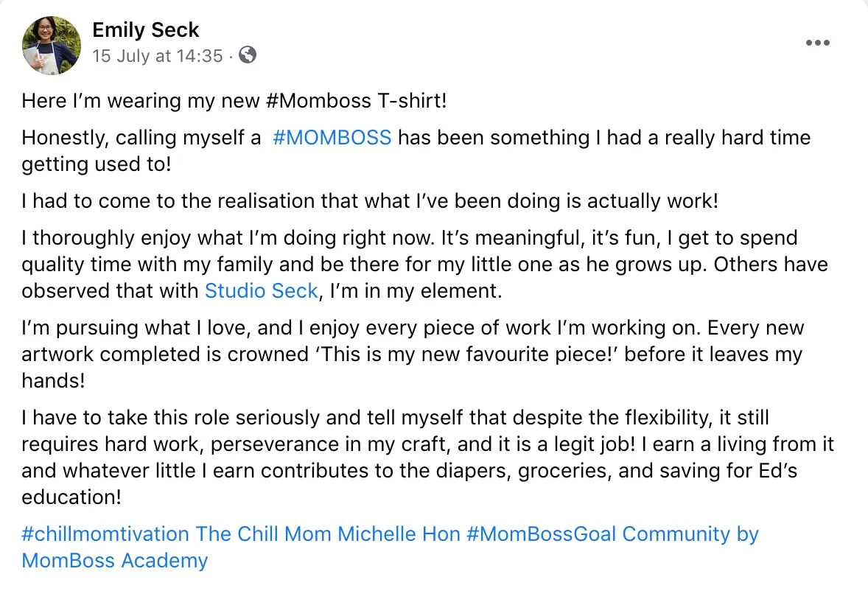Click the 'getting used to!' text line
This screenshot has width=868, height=591.
coord(96,164)
